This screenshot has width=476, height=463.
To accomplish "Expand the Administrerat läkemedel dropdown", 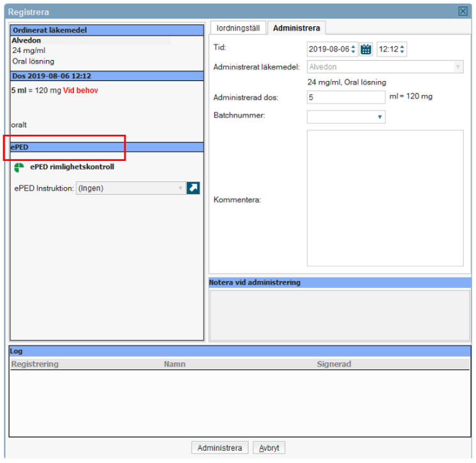I will [457, 66].
